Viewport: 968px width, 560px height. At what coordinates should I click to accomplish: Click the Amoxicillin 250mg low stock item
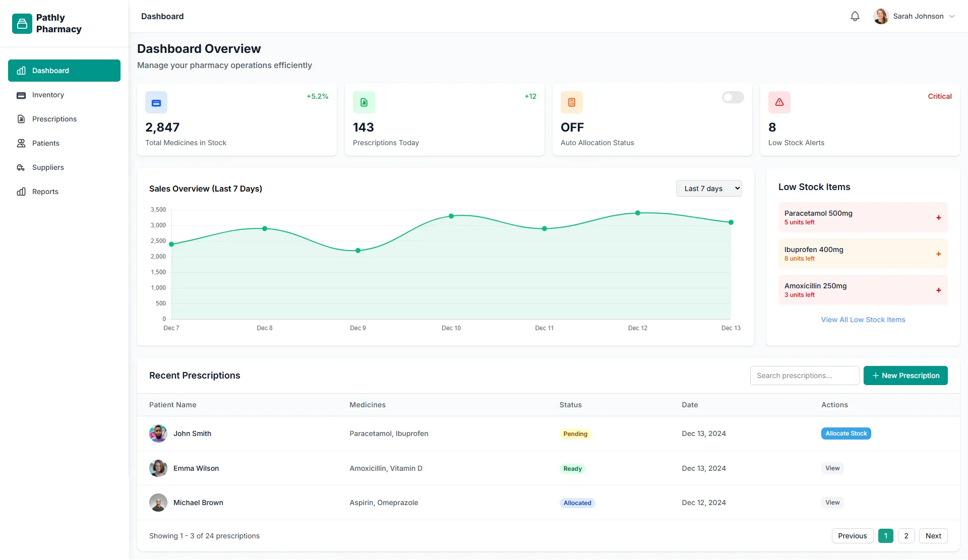[x=863, y=290]
